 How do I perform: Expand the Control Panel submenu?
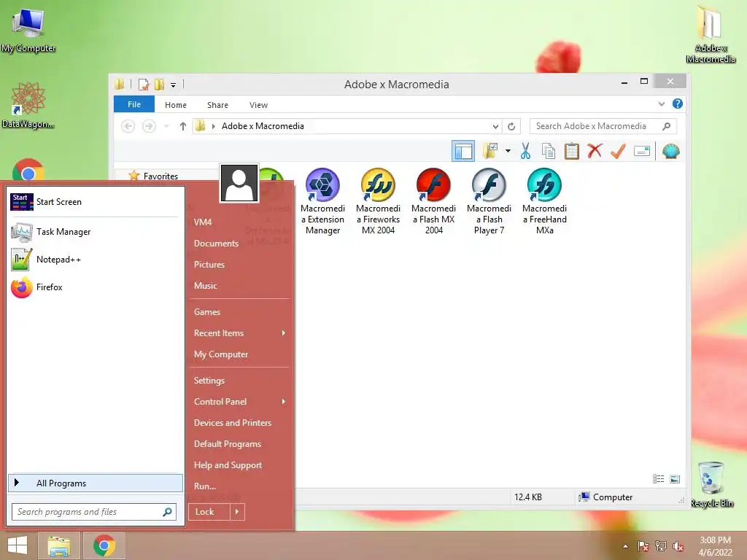[239, 402]
